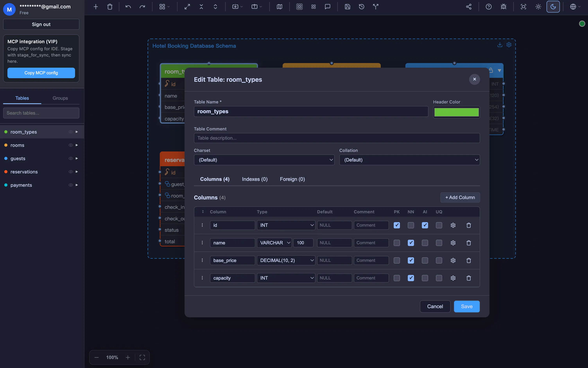Image resolution: width=588 pixels, height=368 pixels.
Task: Click the branch icon in the toolbar
Action: 376,7
